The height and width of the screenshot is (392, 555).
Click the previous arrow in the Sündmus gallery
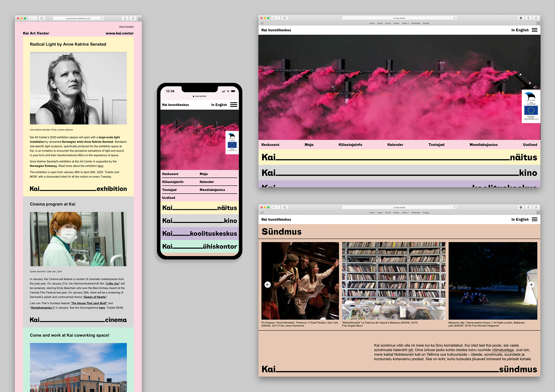click(x=267, y=285)
